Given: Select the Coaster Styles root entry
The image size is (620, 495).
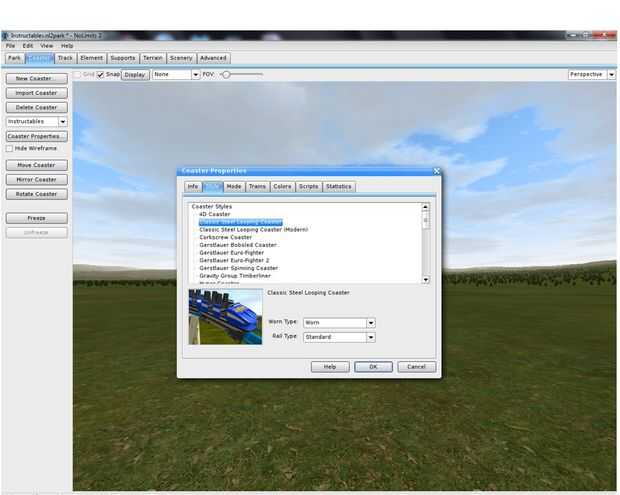Looking at the screenshot, I should click(x=212, y=207).
